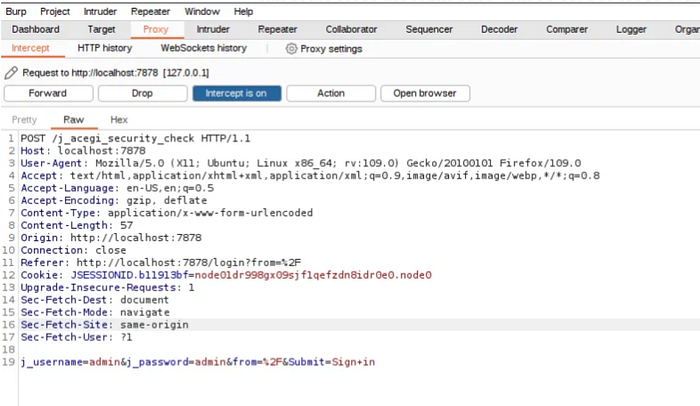
Task: Click the pencil edit icon beside Request
Action: [11, 72]
